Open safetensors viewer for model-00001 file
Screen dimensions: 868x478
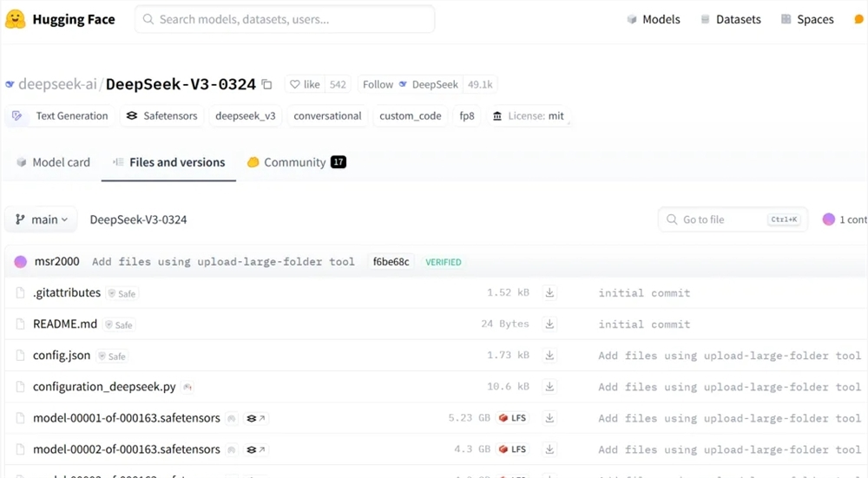pos(255,418)
